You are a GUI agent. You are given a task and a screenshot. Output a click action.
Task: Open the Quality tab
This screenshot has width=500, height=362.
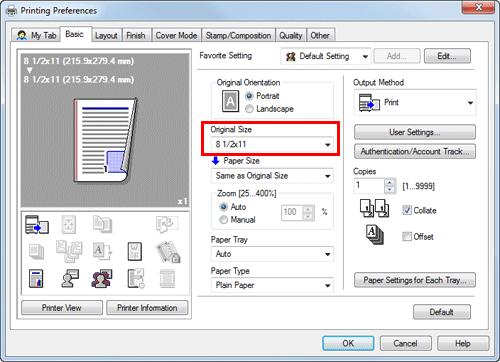coord(291,35)
